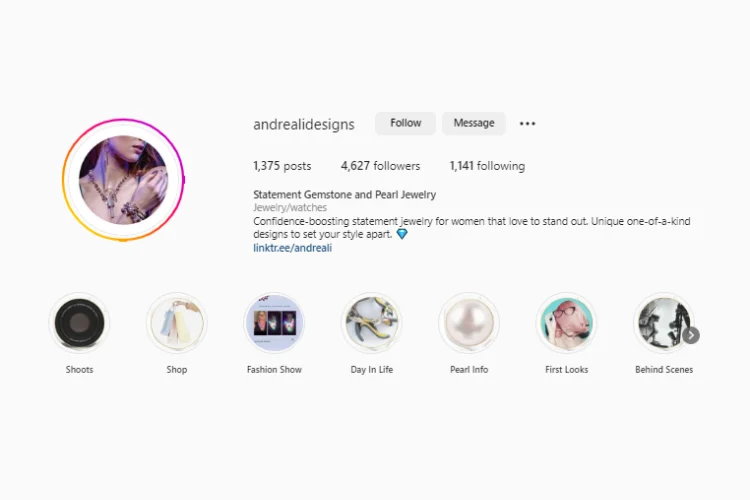This screenshot has height=500, width=750.
Task: Open the linktr.ee/andreali link
Action: point(292,248)
